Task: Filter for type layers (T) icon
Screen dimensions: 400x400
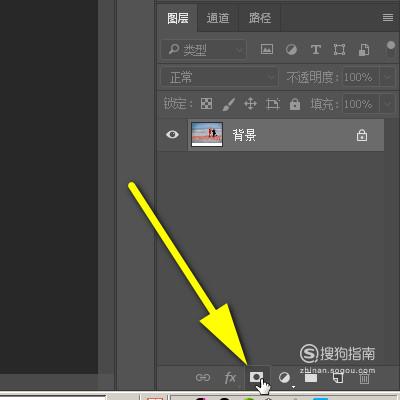Action: [315, 50]
